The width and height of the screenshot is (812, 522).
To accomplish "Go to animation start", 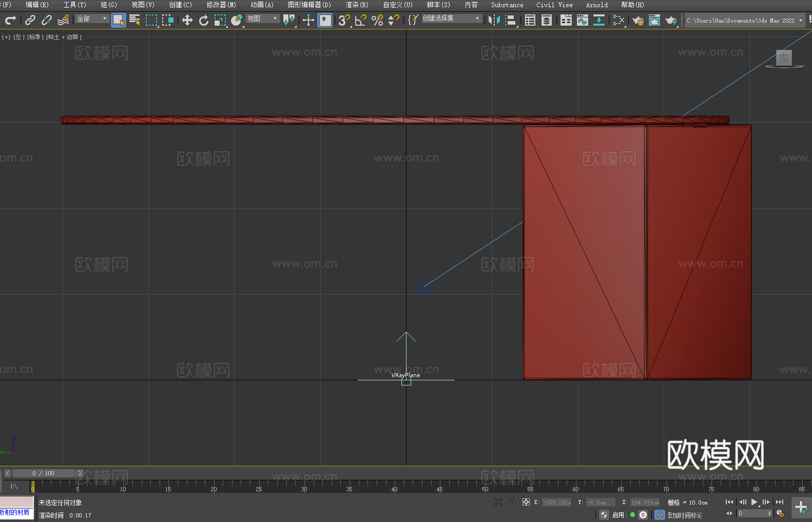I will [729, 502].
